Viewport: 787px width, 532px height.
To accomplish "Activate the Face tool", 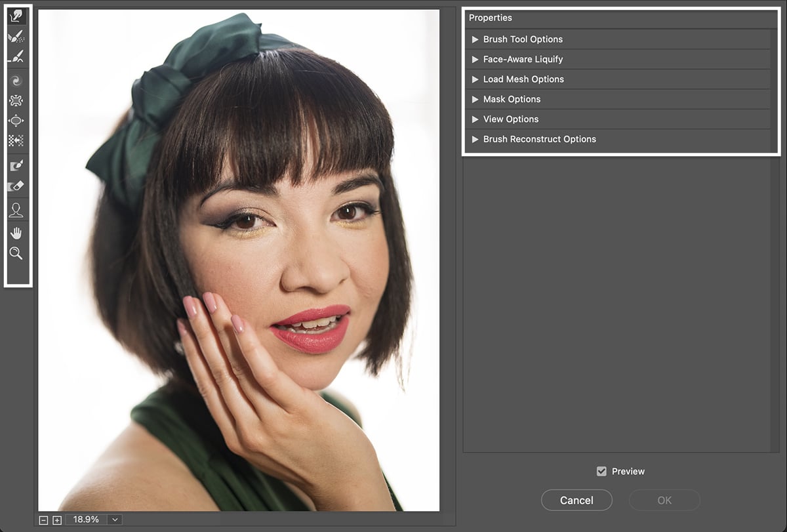I will pyautogui.click(x=16, y=210).
